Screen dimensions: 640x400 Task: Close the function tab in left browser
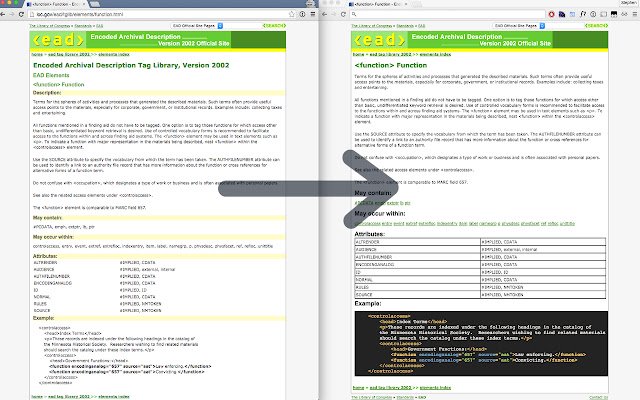84,4
